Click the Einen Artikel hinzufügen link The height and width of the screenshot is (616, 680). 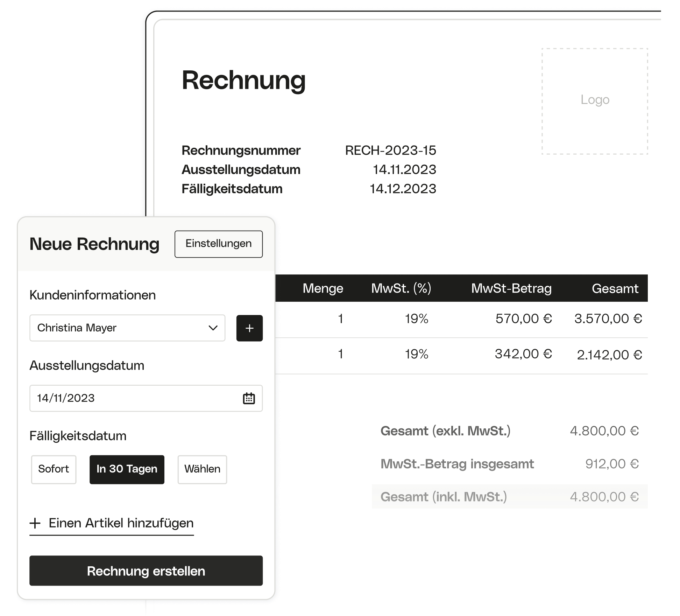tap(120, 523)
